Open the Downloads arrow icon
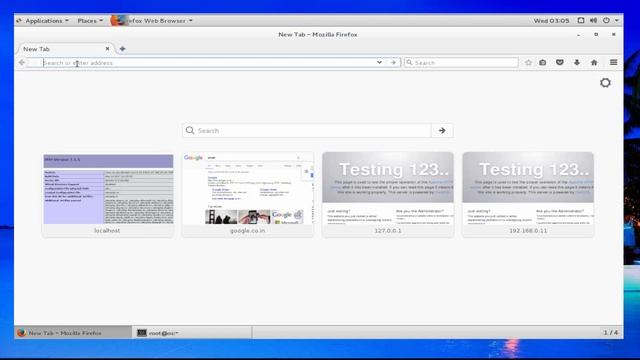 [577, 62]
